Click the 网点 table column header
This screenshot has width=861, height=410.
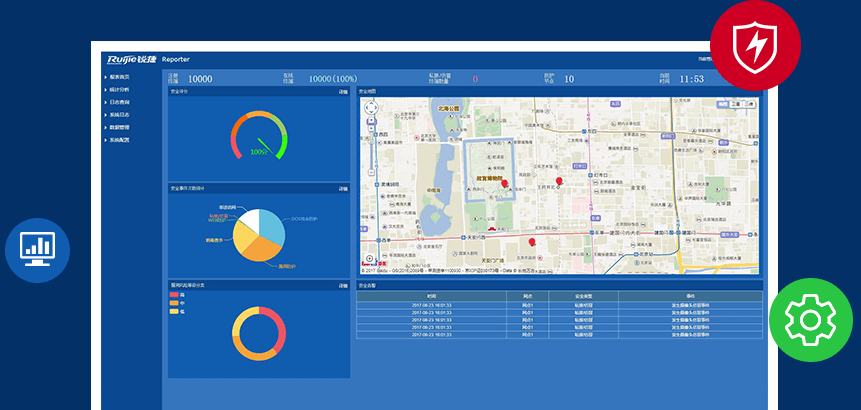click(527, 296)
